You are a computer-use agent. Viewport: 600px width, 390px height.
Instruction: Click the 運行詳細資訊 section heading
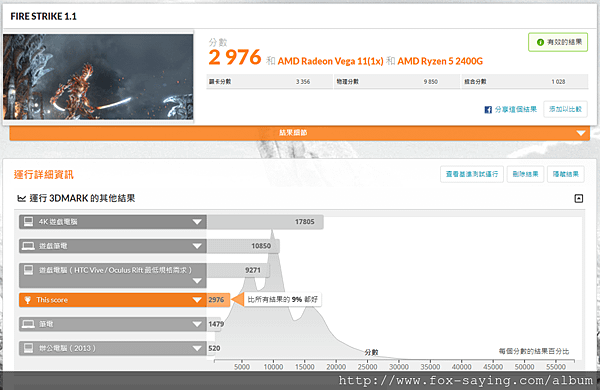(44, 175)
